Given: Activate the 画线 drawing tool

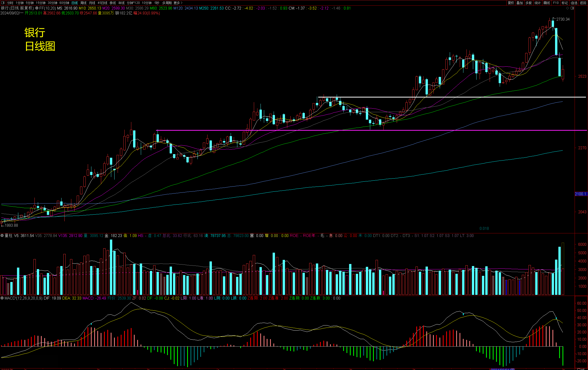Looking at the screenshot, I should click(x=547, y=3).
